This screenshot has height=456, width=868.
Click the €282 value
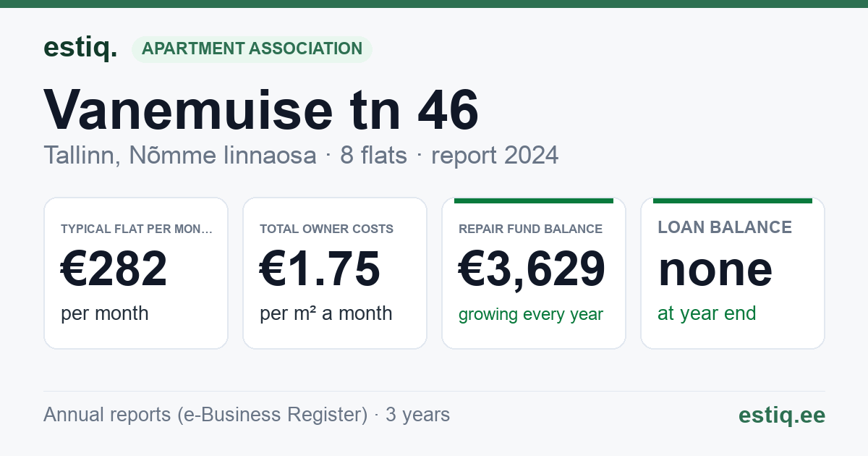[x=114, y=269]
